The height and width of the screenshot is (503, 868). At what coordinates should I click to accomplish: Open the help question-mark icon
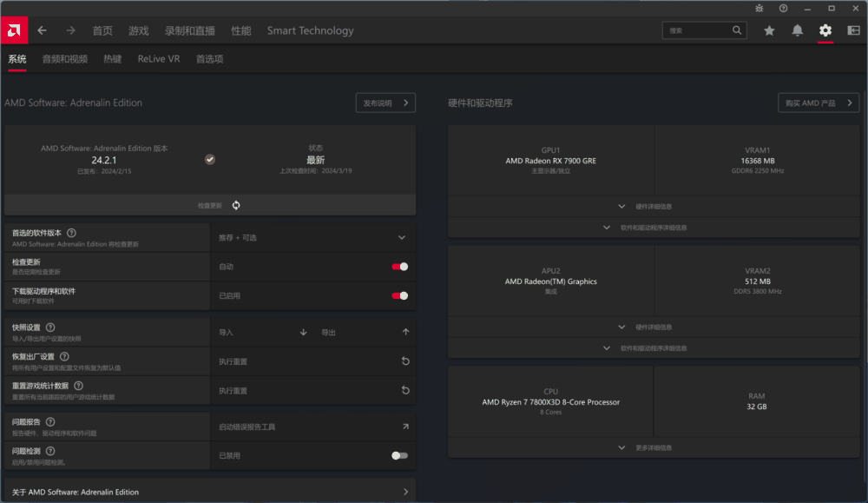click(783, 8)
